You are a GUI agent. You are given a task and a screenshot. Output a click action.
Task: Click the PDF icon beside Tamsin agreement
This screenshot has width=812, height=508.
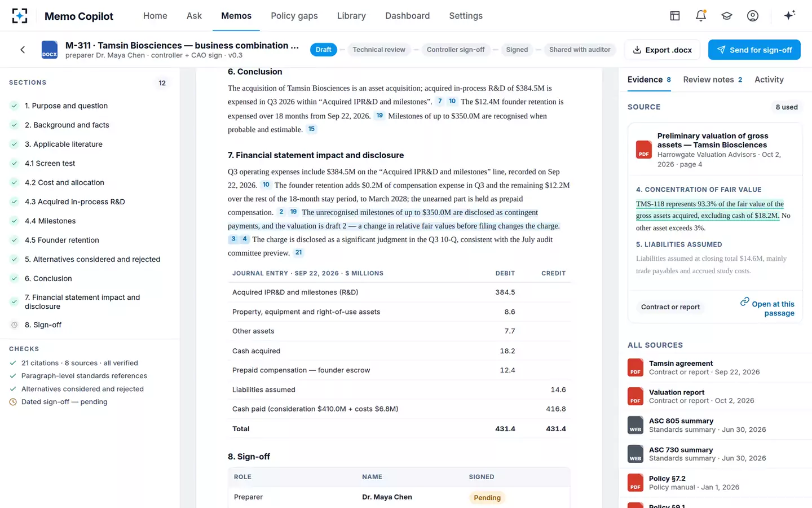[636, 367]
